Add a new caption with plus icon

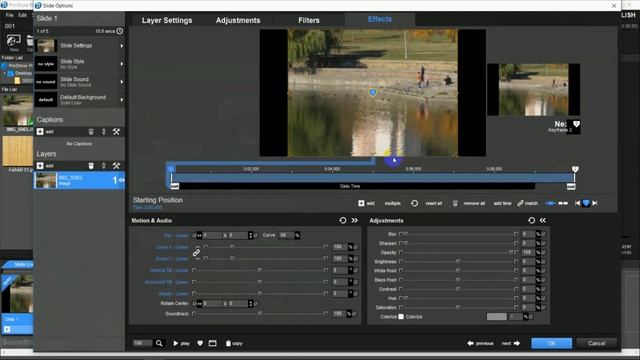point(40,131)
